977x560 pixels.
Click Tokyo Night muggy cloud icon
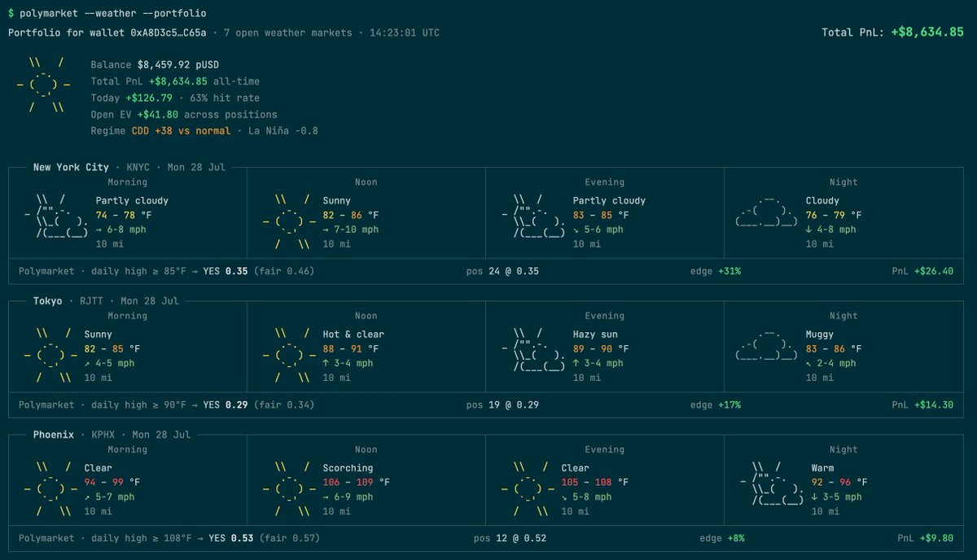(766, 343)
